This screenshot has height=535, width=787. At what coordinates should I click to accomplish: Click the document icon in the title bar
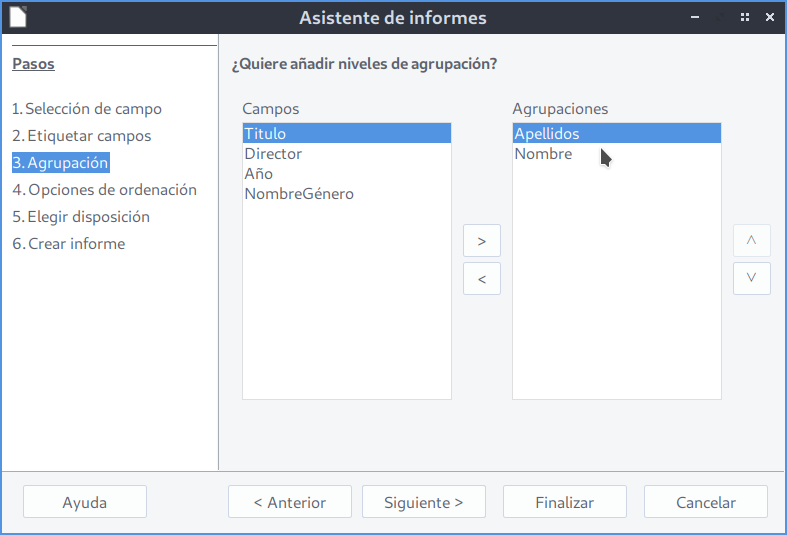tap(17, 17)
